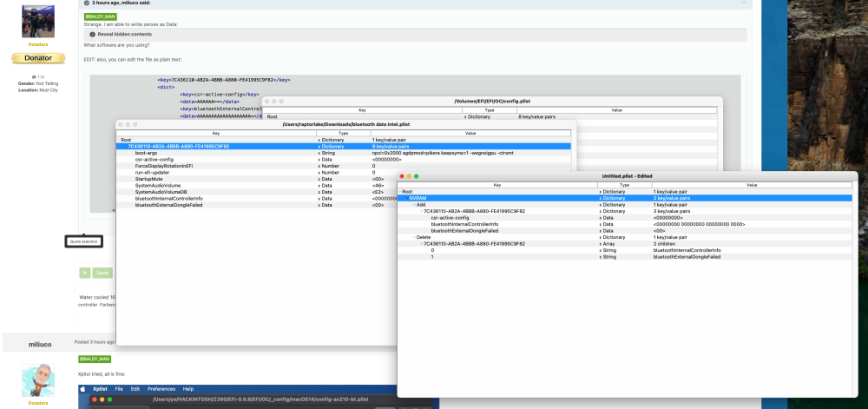Click Type column header in Untitled.plist
This screenshot has width=868, height=409.
(624, 185)
